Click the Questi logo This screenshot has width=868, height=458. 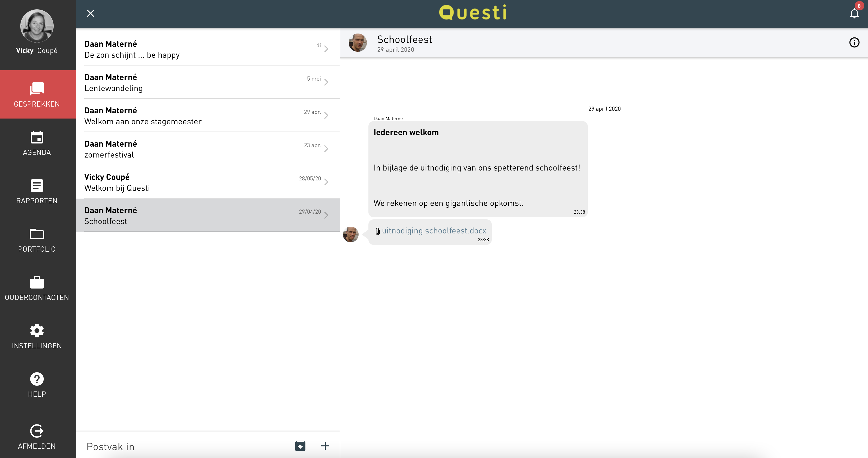473,12
